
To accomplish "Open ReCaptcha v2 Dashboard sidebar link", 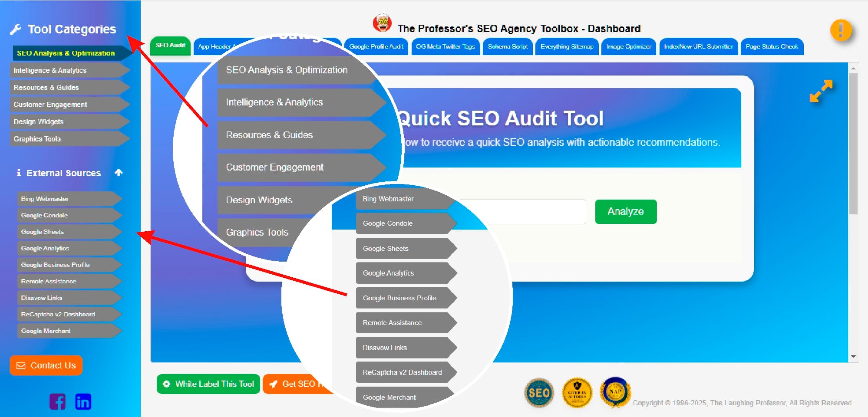I will click(69, 314).
